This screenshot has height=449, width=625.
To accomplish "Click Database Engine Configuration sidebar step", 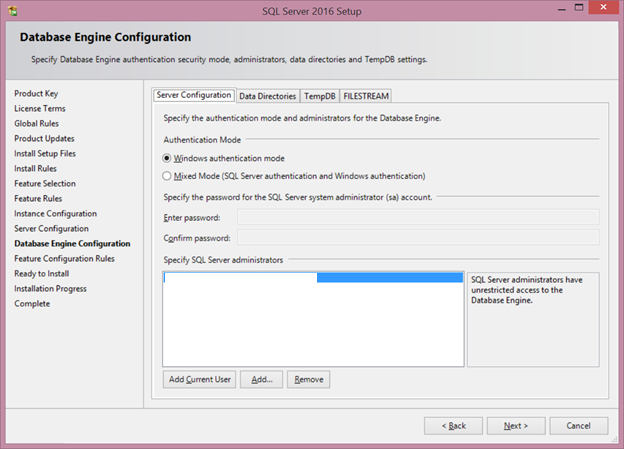I will coord(72,244).
